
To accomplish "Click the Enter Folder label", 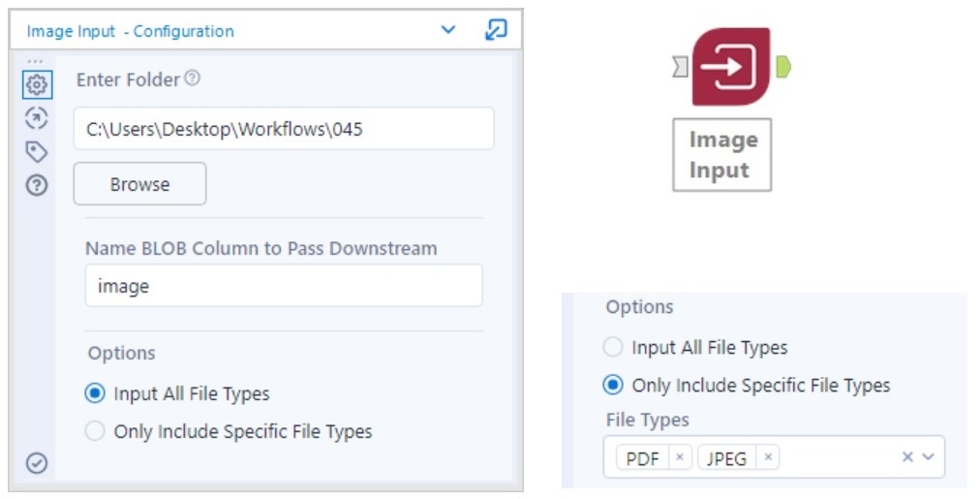I will [x=128, y=79].
